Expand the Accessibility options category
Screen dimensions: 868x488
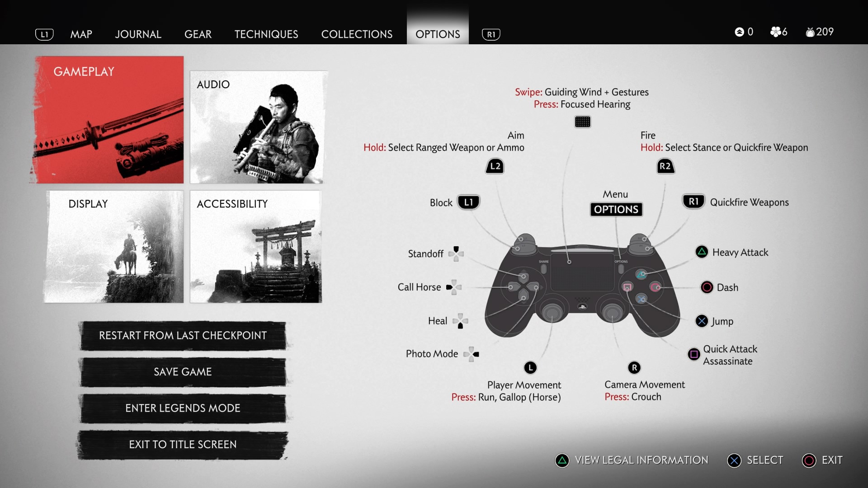[x=258, y=247]
